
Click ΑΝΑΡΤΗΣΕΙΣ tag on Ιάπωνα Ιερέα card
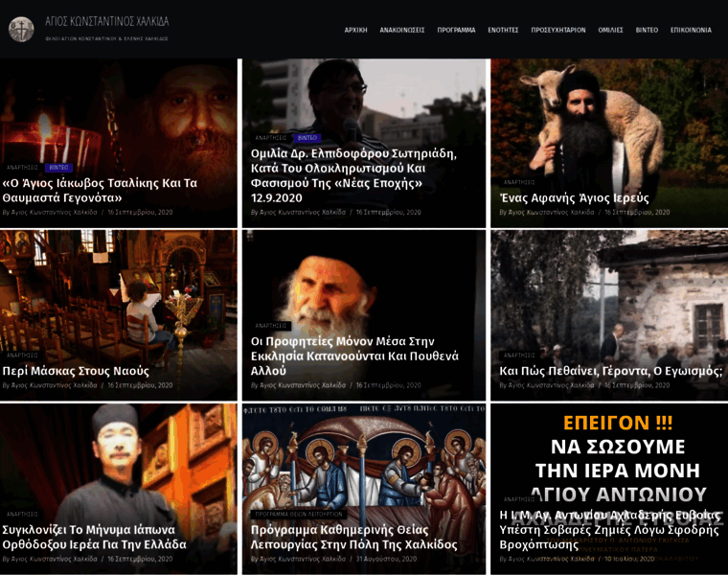22,515
